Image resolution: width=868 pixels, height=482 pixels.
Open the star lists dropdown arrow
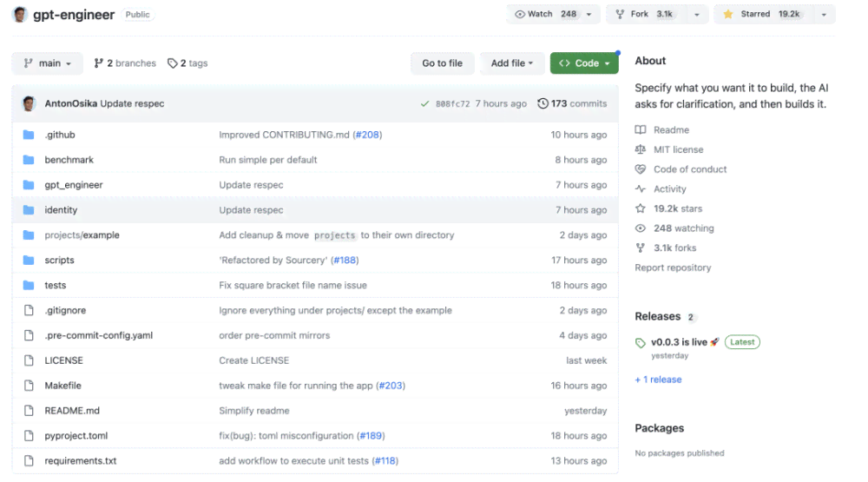click(824, 15)
